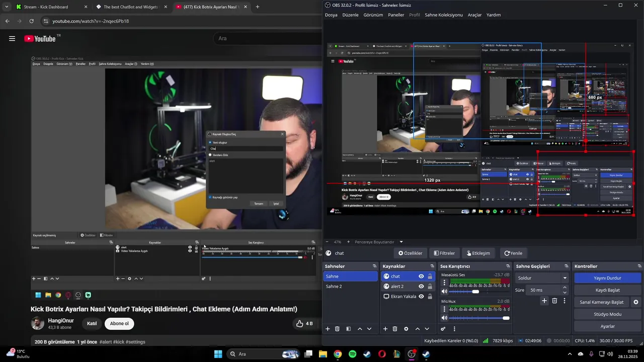Open advanced audio properties gears icon
The image size is (644, 362).
coord(443,329)
